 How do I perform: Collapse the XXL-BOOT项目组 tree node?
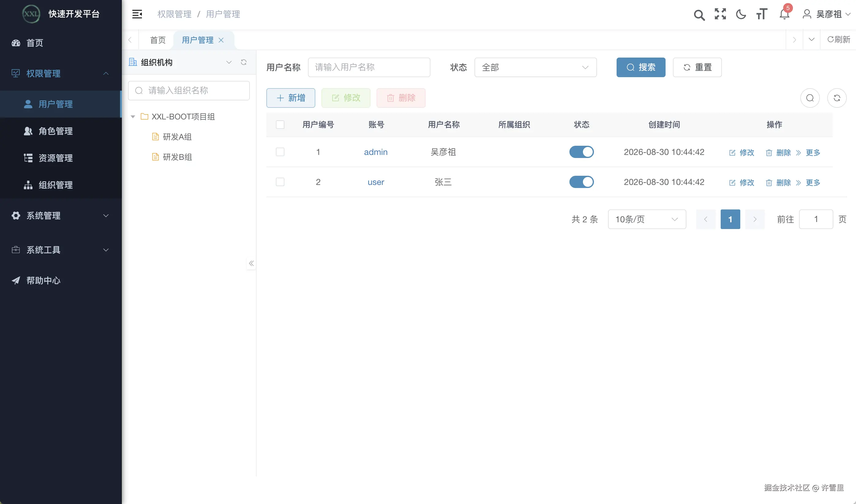click(133, 117)
